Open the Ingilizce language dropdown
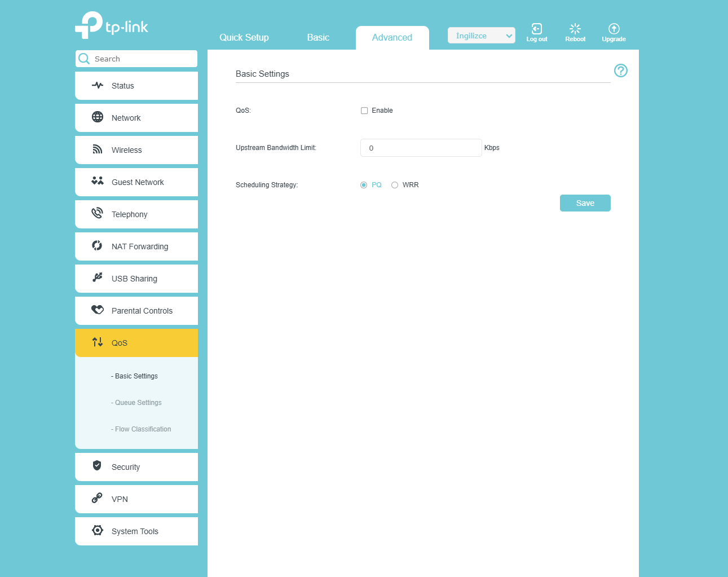 482,36
